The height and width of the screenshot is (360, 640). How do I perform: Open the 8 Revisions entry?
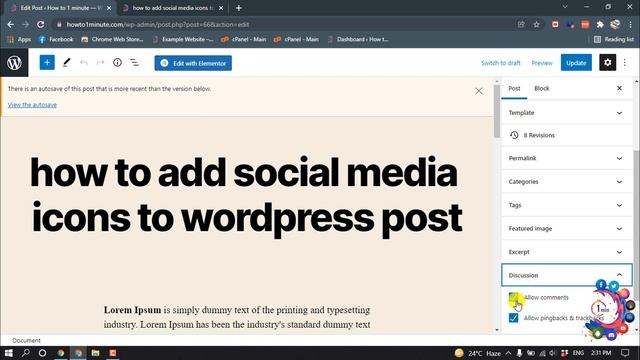[567, 135]
